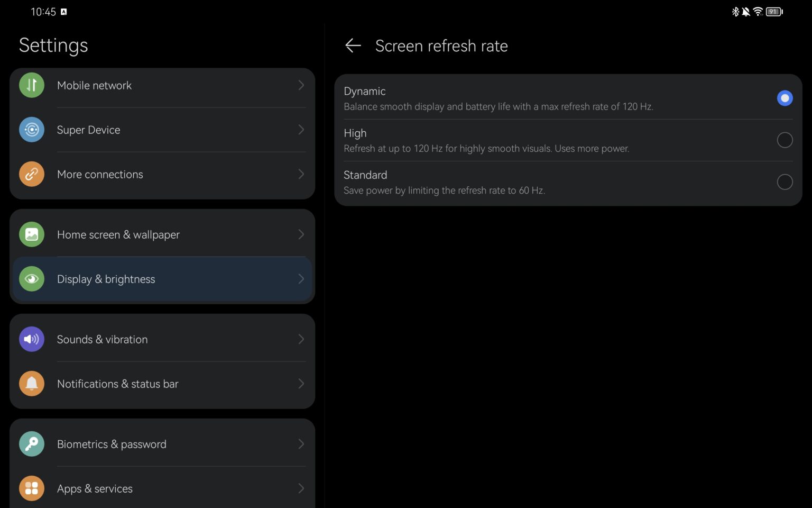This screenshot has height=508, width=812.
Task: Tap the Wi-Fi status icon
Action: [x=758, y=12]
